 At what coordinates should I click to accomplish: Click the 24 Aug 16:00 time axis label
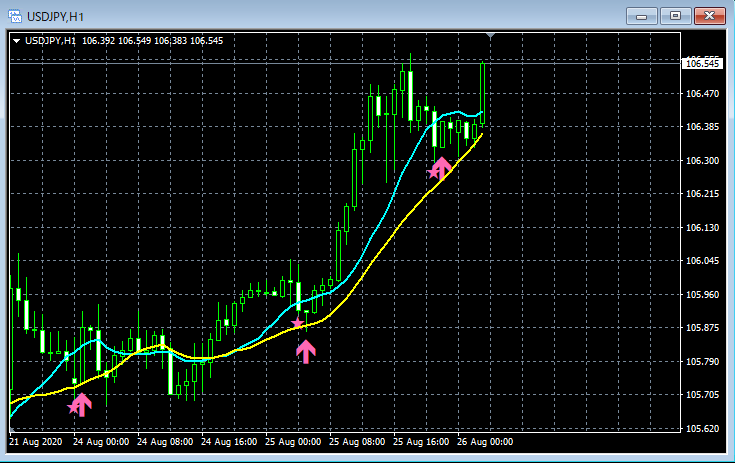click(229, 442)
